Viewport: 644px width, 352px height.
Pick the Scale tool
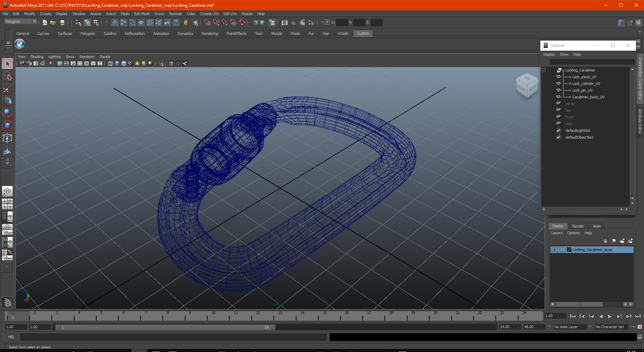[7, 126]
